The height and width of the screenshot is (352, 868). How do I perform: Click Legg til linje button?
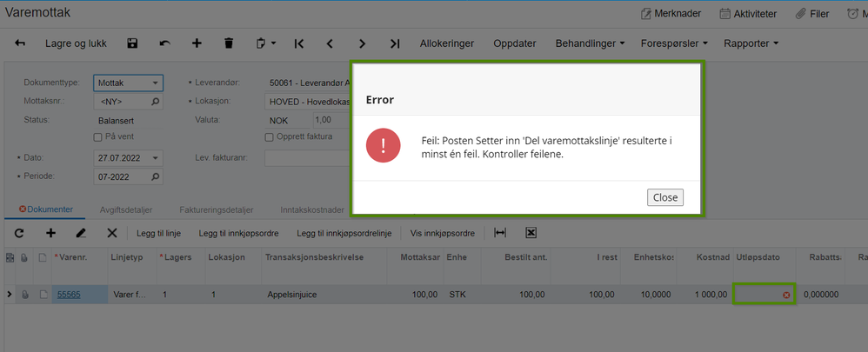(x=159, y=234)
